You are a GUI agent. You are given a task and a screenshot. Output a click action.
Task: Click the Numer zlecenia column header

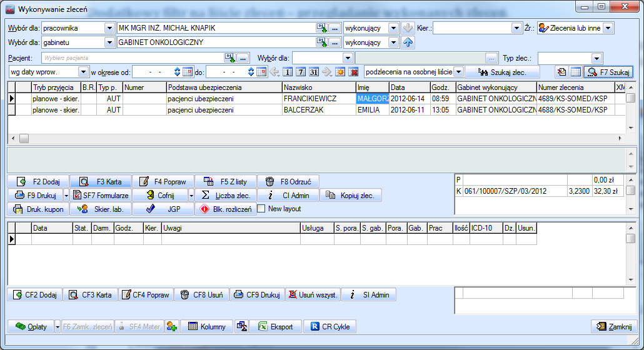576,87
